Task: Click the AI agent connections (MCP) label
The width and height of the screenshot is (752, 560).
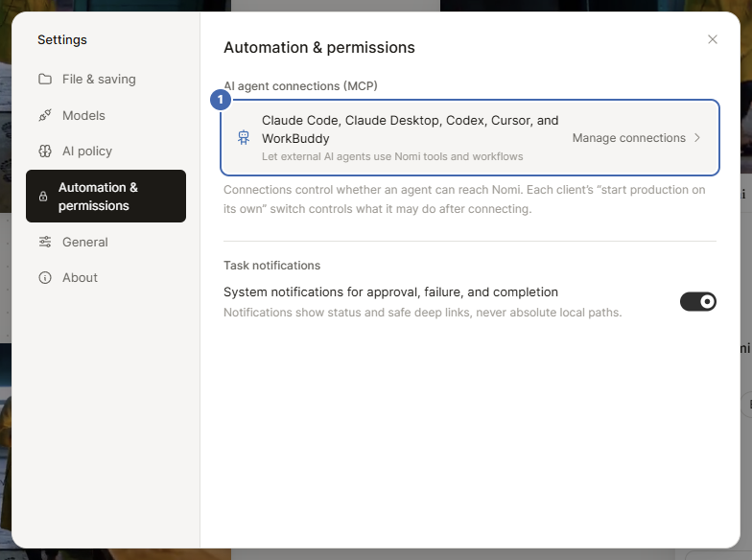Action: click(x=300, y=86)
